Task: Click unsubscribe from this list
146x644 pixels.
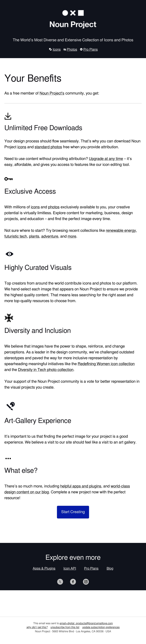Action: coord(65,627)
